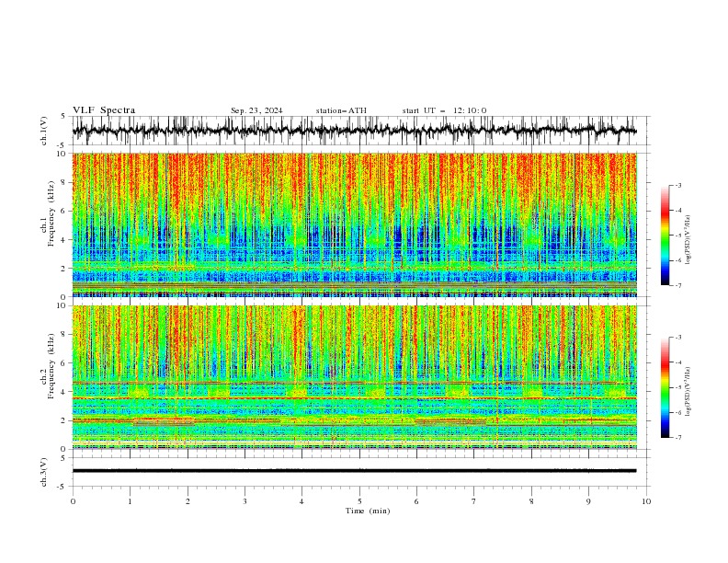Click the upper PSD color bar
Image resolution: width=728 pixels, height=563 pixels.
tap(665, 236)
